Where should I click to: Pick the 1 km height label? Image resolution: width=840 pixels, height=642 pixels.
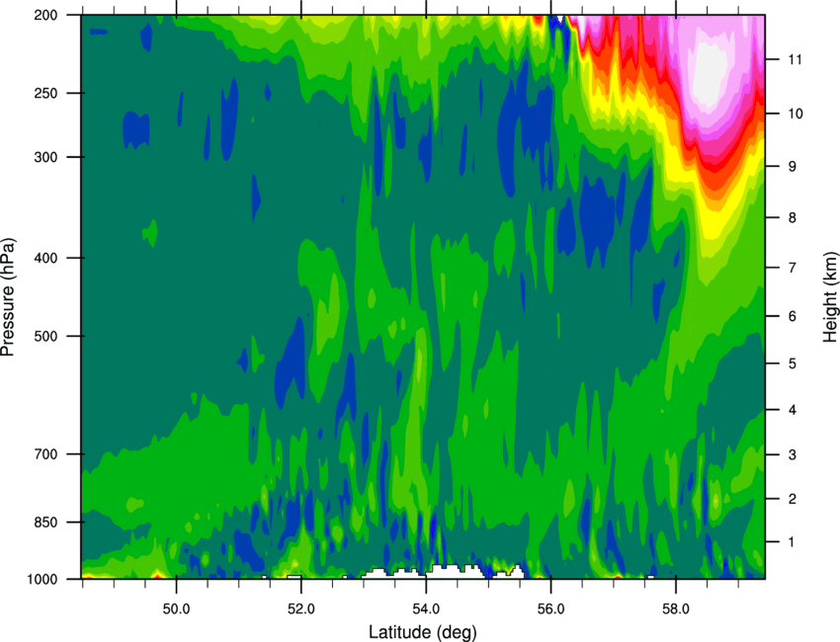pos(792,542)
